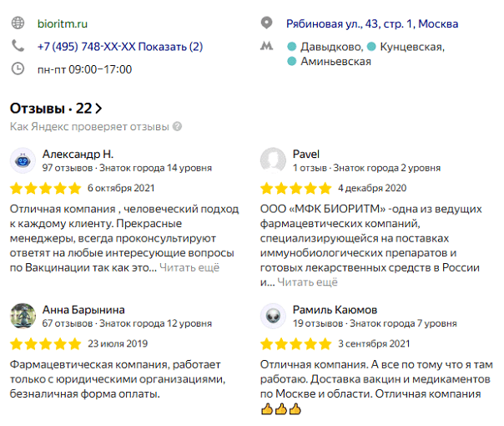Click the metro M icon
The image size is (504, 426).
267,47
